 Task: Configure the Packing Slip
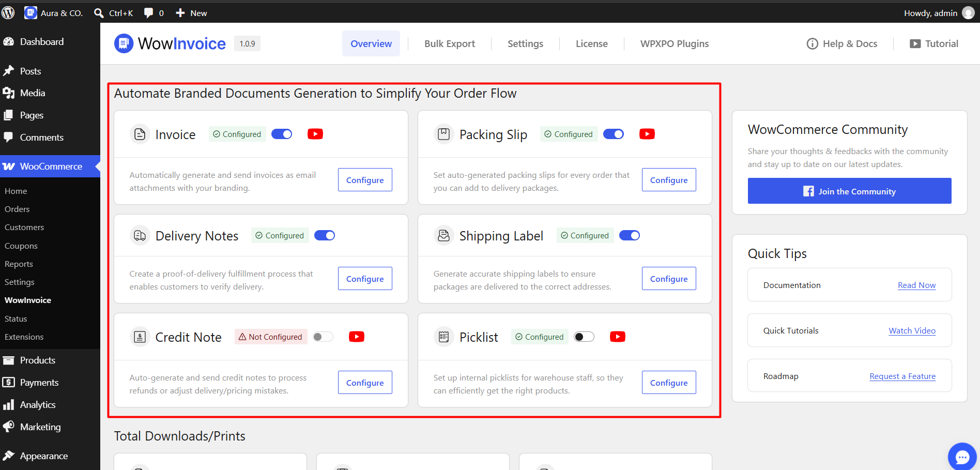[x=669, y=180]
